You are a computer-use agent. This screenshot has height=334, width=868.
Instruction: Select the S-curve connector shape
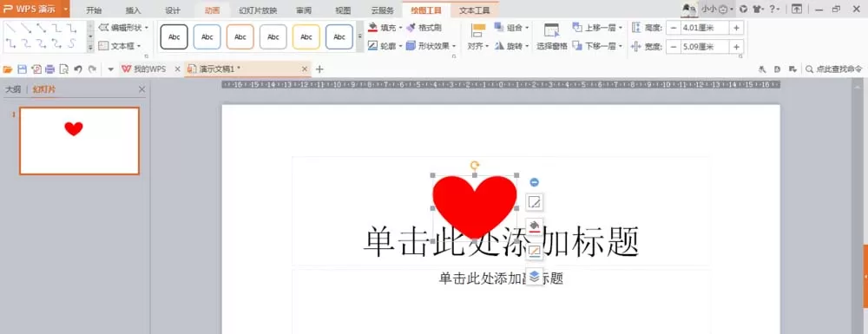click(72, 43)
